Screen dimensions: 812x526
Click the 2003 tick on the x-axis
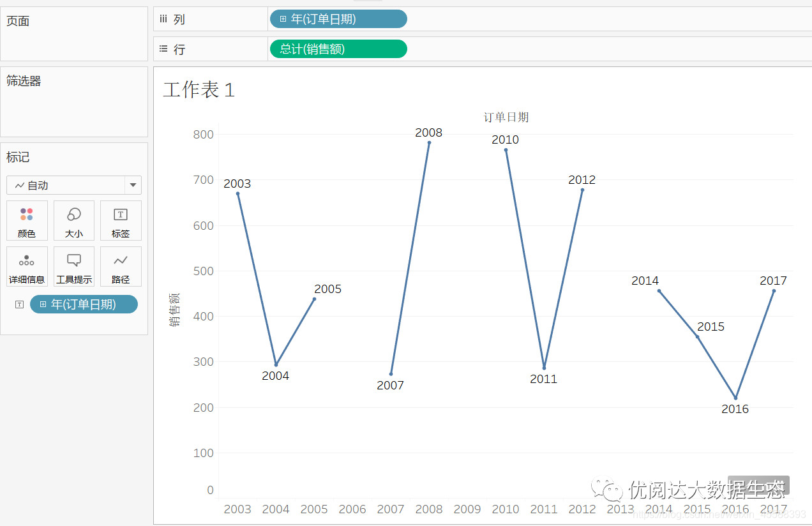(x=237, y=509)
